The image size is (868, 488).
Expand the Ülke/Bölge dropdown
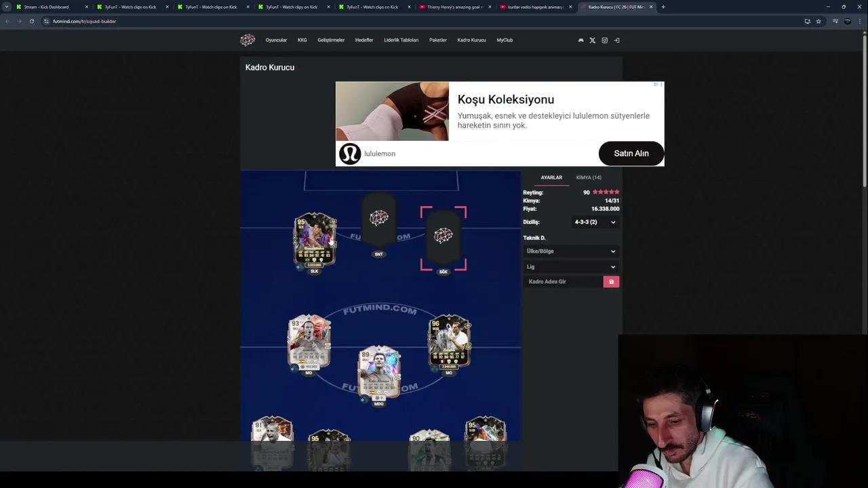point(571,251)
